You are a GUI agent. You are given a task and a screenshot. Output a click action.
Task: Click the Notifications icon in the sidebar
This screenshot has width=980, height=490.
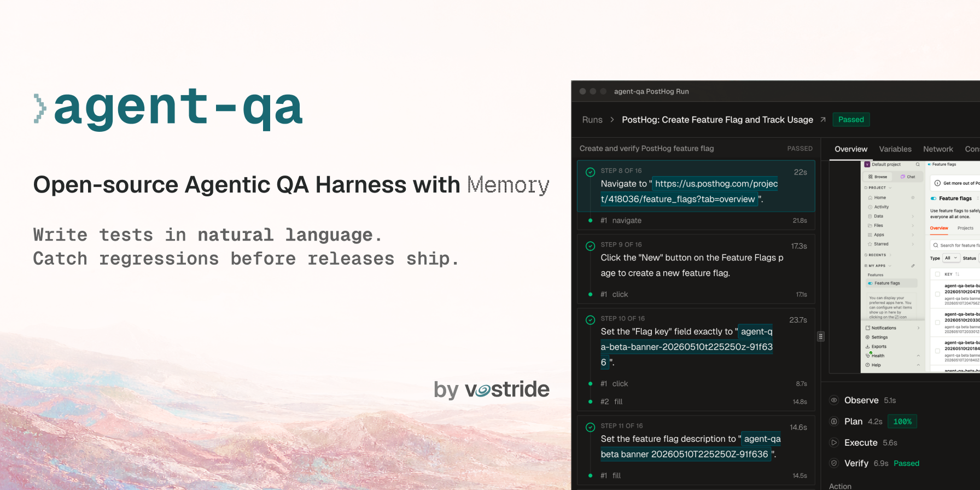click(868, 328)
